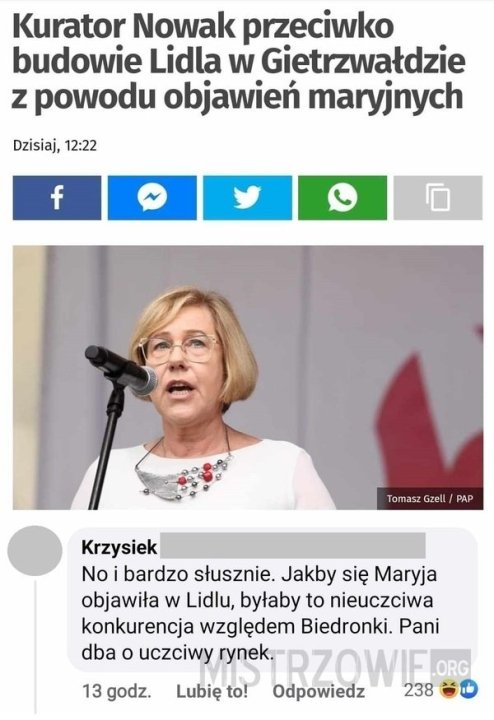The width and height of the screenshot is (494, 720).
Task: Share via WhatsApp icon
Action: coord(342,197)
